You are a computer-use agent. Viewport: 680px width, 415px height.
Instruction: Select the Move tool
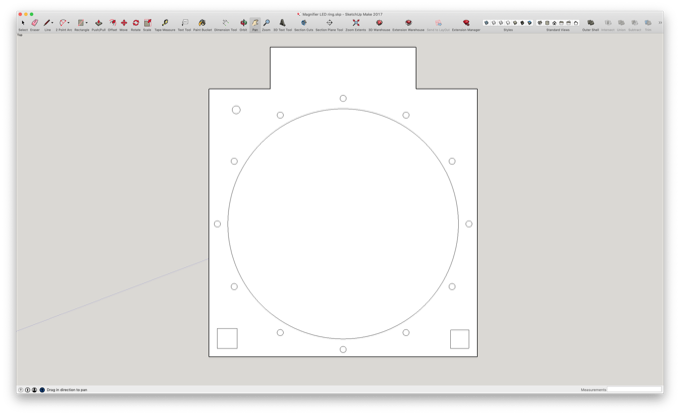(124, 23)
